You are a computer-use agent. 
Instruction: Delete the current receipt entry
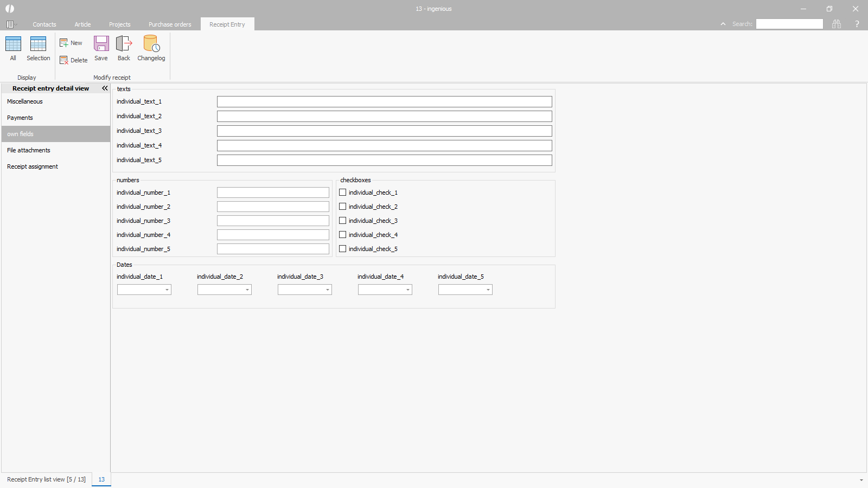73,60
